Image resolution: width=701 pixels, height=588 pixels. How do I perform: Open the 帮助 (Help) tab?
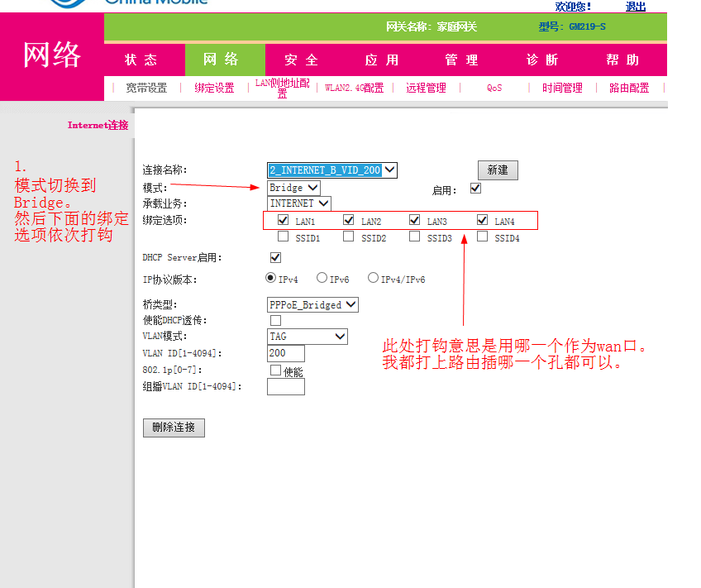pyautogui.click(x=622, y=60)
